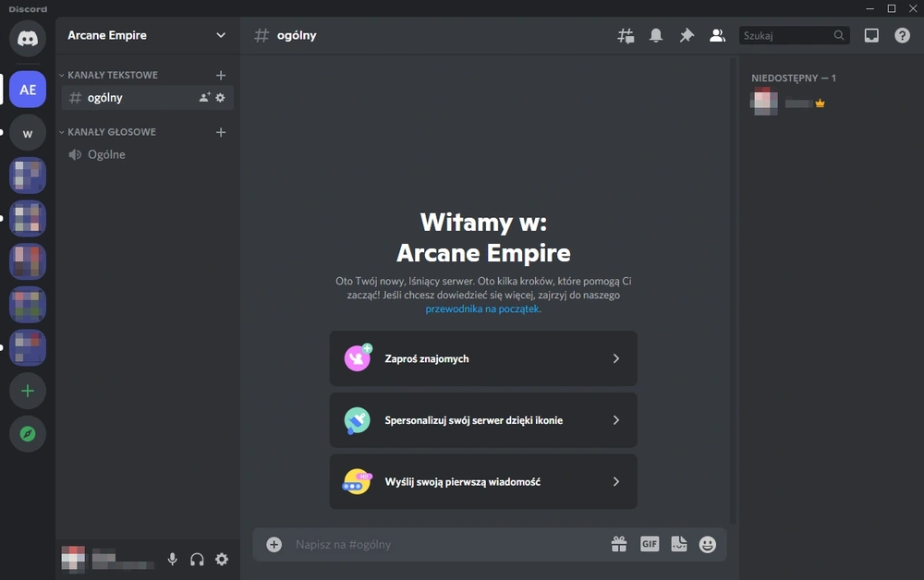Open the ogólny text channel
Image resolution: width=924 pixels, height=580 pixels.
point(147,98)
